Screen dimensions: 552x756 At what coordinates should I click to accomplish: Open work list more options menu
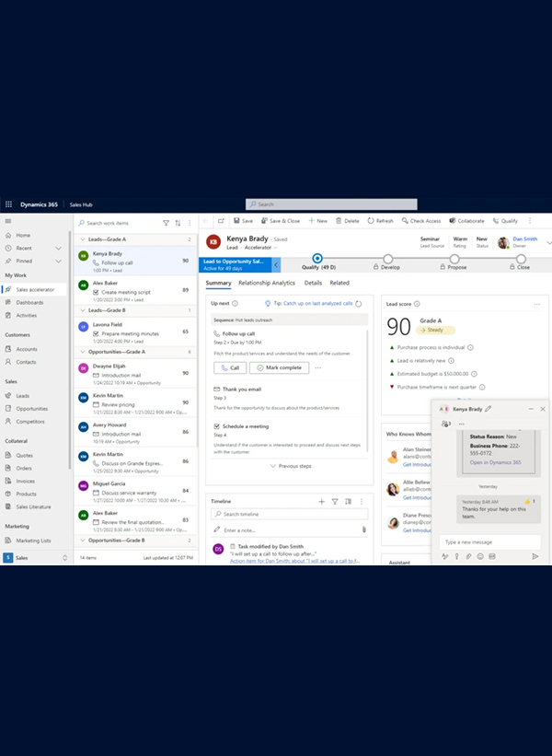tap(190, 223)
